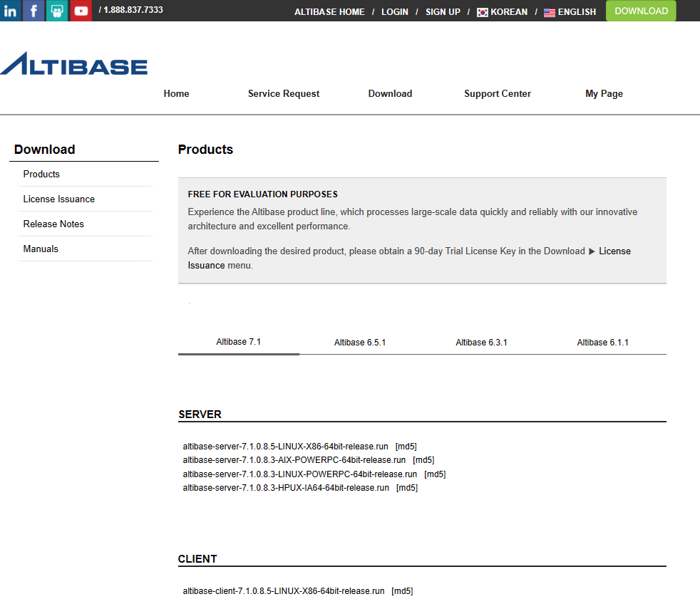Download altibase-server-7.1.0.8.5-LINUX-X86 release file
Image resolution: width=700 pixels, height=599 pixels.
point(285,447)
